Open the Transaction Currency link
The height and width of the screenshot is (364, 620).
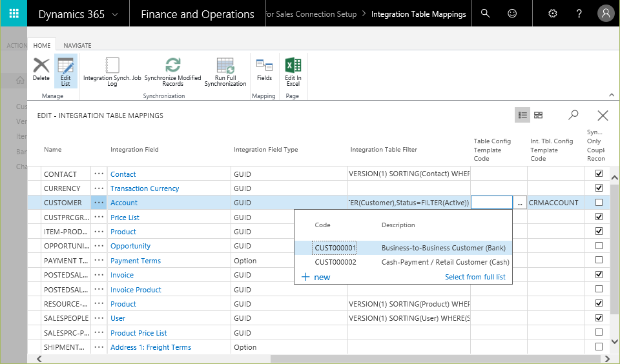[145, 188]
